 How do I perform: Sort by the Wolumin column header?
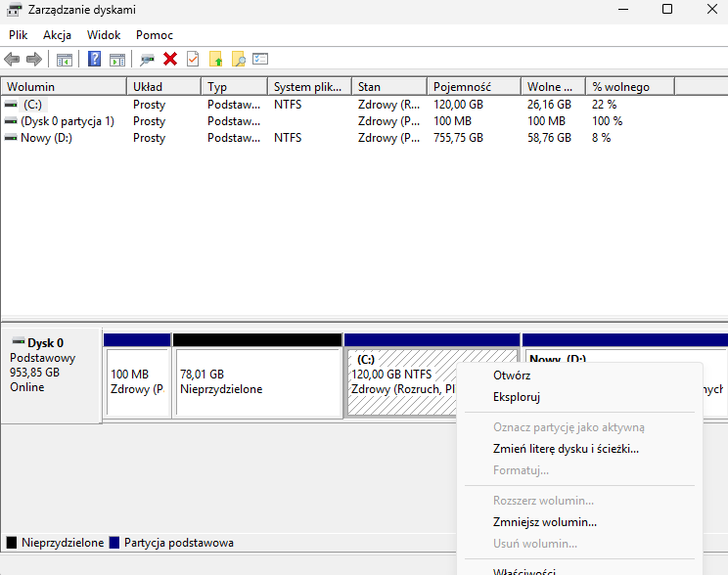tap(64, 87)
